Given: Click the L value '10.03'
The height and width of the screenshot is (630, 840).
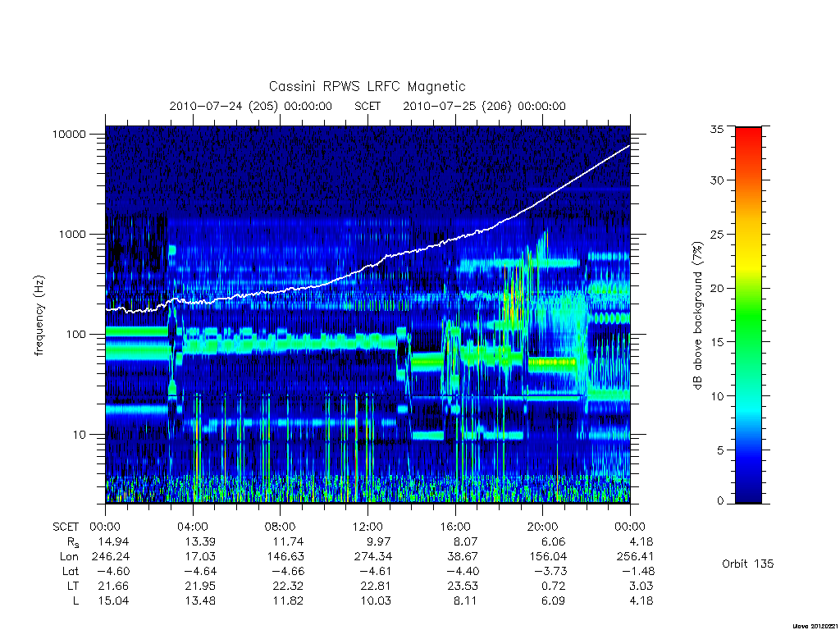Looking at the screenshot, I should (x=376, y=600).
